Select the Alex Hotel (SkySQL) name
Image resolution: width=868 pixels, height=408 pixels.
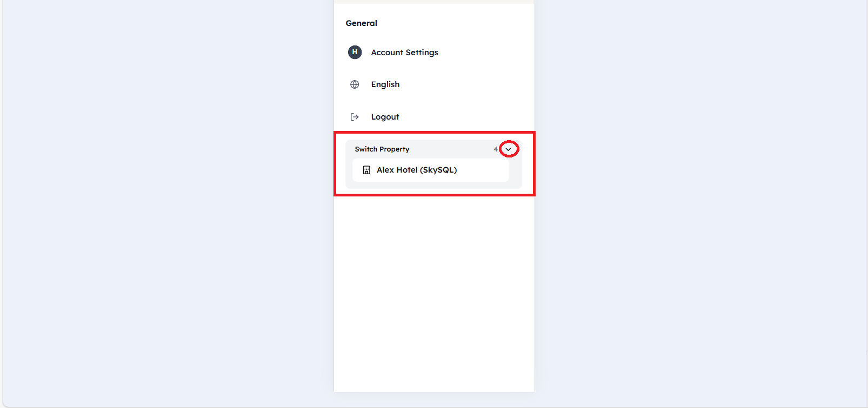click(416, 170)
